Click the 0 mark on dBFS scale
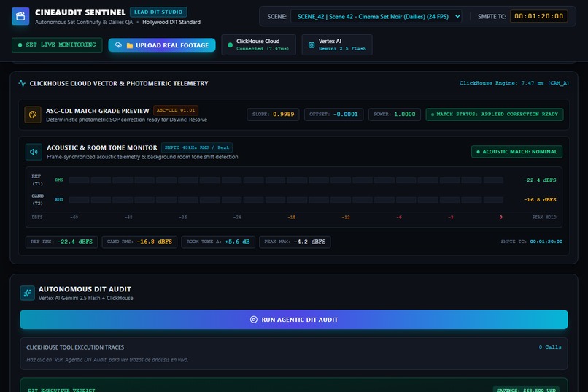This screenshot has width=588, height=392. 500,218
